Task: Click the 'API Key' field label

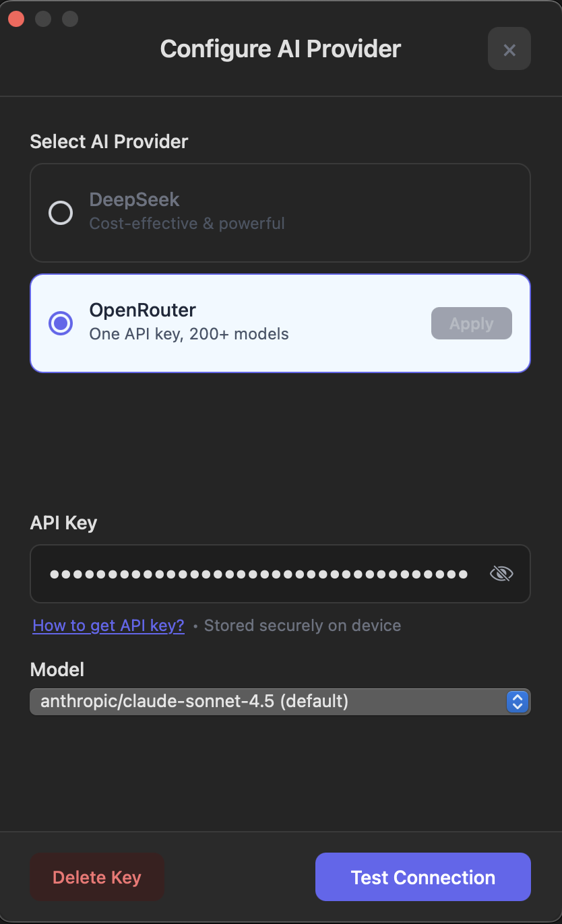Action: pos(63,523)
